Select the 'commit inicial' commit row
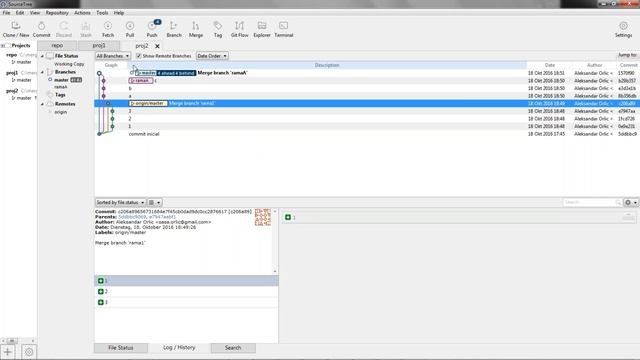This screenshot has height=360, width=640. click(367, 134)
